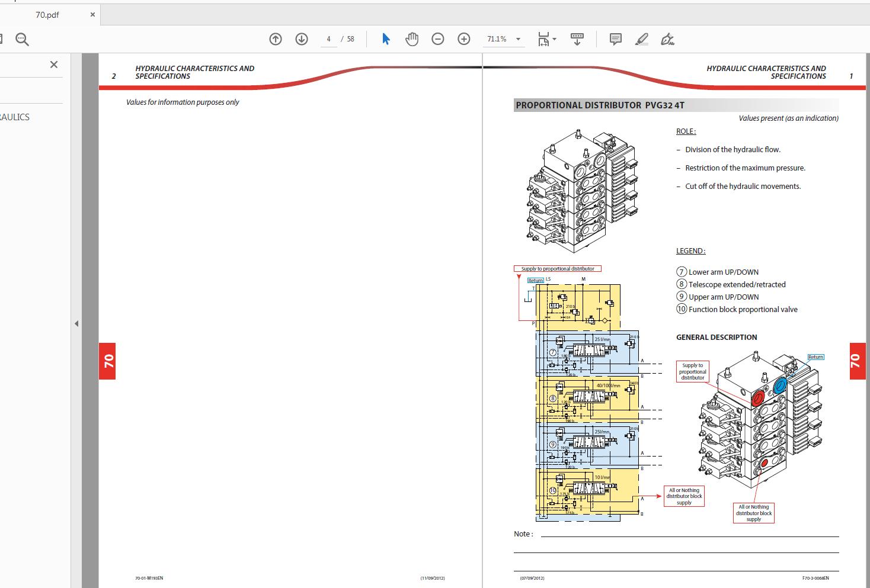
Task: Click the 'Note :' label
Action: coord(523,534)
